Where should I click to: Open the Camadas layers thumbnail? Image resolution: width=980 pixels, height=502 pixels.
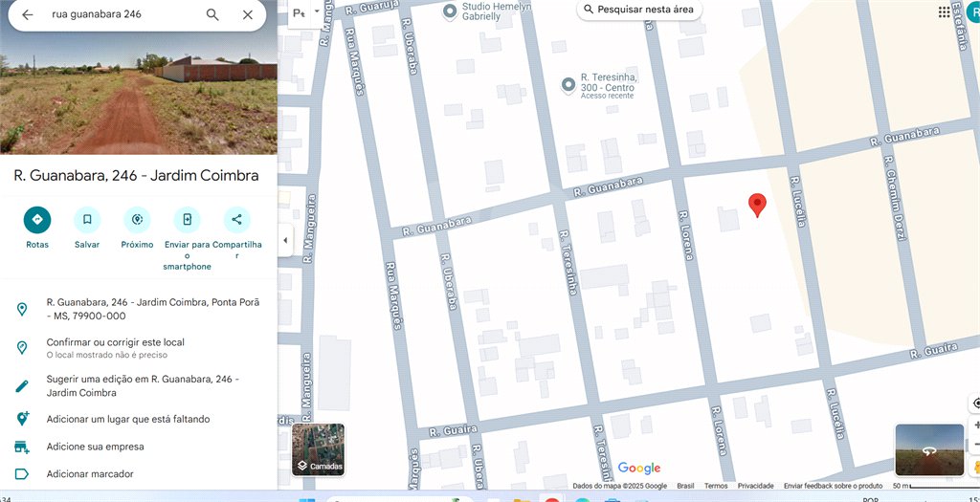(318, 449)
